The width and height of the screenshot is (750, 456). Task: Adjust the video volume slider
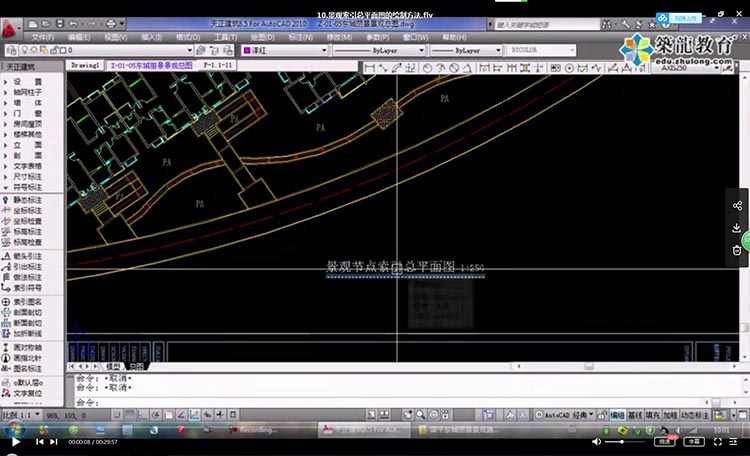[x=624, y=442]
